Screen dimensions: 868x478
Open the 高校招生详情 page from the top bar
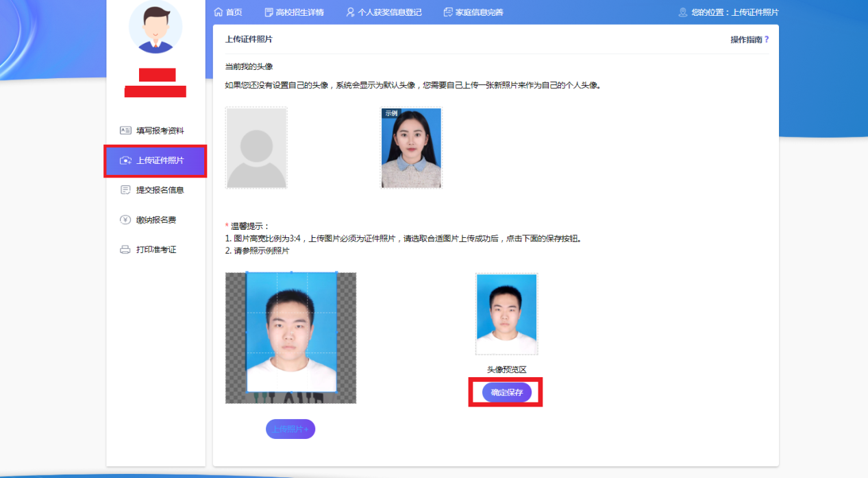point(290,12)
